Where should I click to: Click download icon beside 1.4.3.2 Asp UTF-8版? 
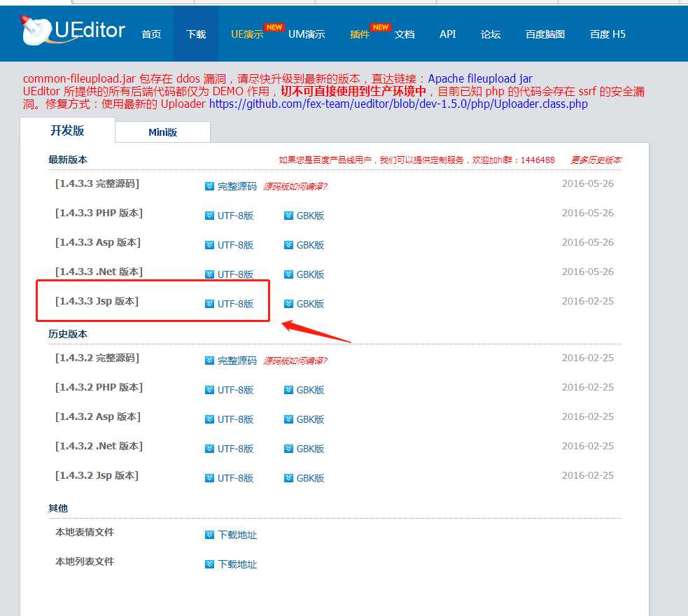click(209, 419)
